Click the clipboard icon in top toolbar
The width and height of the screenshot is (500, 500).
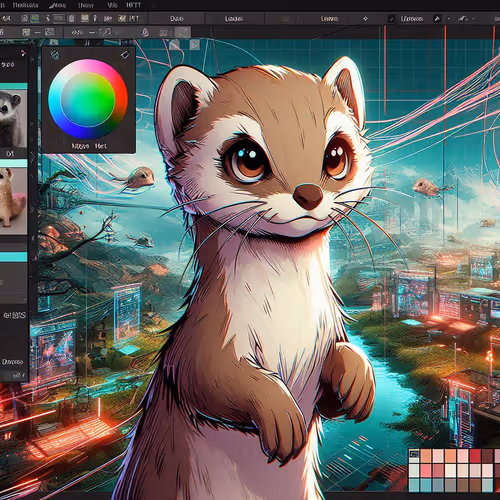coord(71,19)
